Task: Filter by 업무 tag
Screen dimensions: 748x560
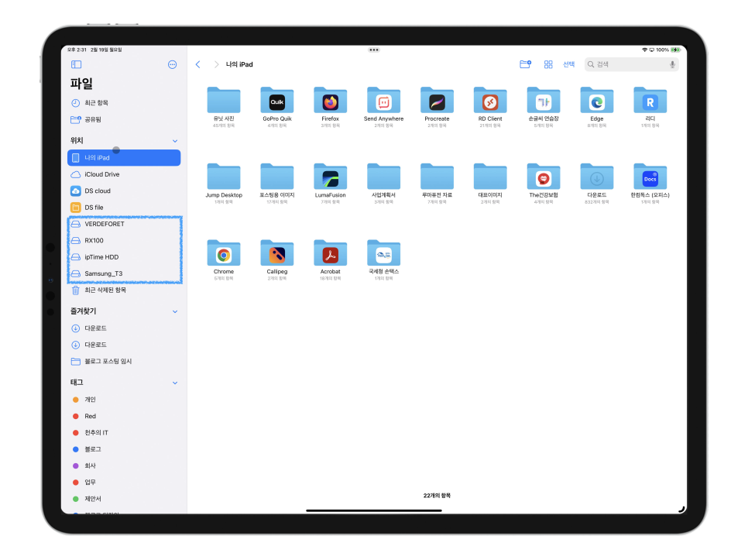Action: coord(124,483)
